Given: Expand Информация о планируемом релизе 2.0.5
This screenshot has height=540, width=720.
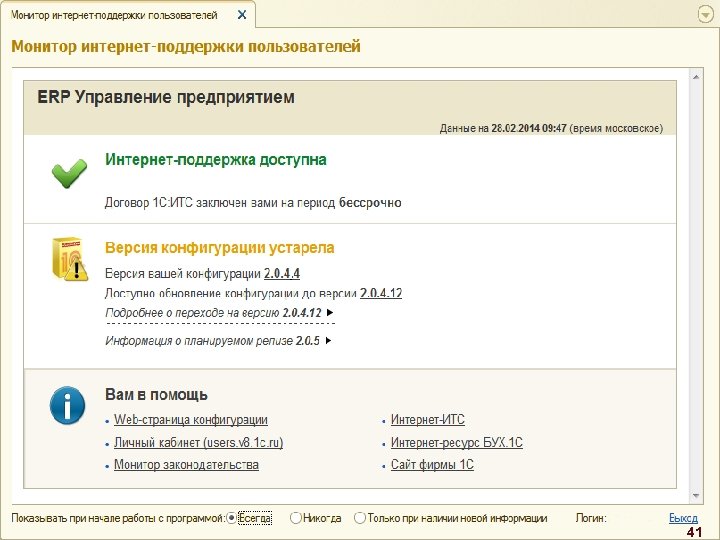Looking at the screenshot, I should tap(218, 341).
